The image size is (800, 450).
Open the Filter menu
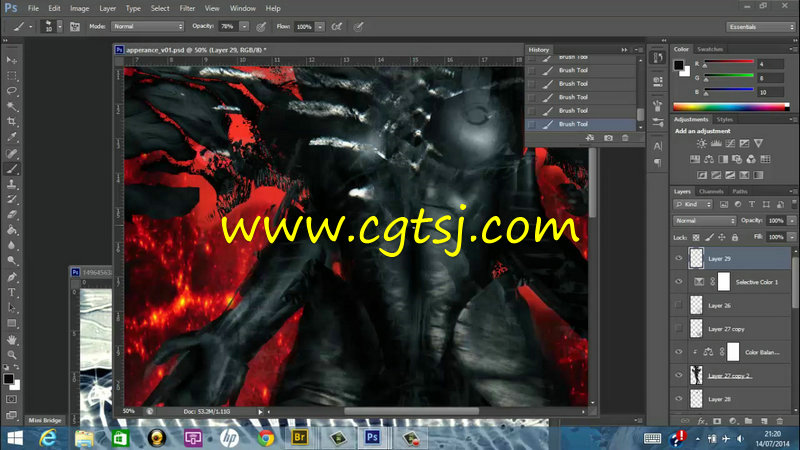click(187, 8)
